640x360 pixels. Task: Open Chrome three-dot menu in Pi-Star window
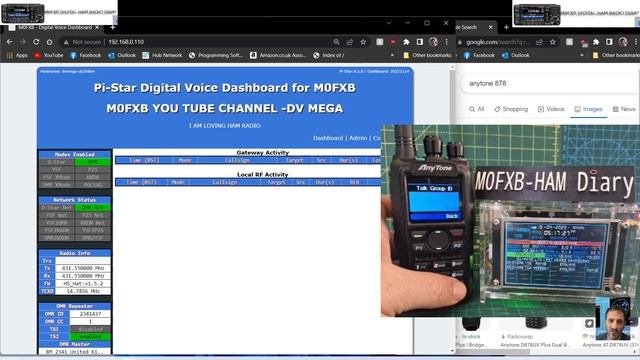[x=447, y=42]
